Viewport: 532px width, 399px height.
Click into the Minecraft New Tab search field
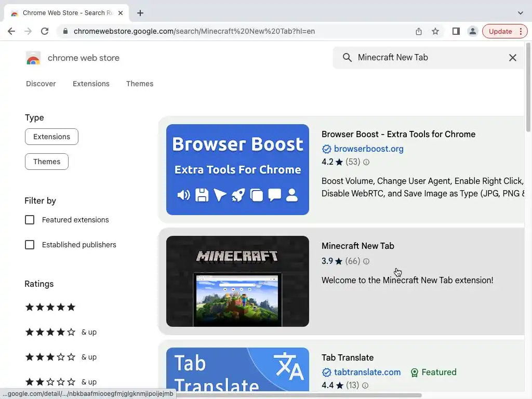click(429, 57)
